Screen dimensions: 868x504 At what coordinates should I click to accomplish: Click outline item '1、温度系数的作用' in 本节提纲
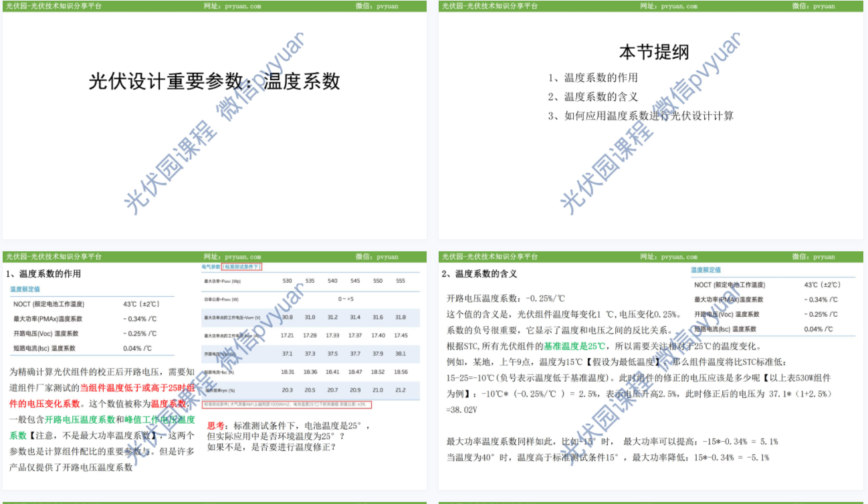pos(592,78)
